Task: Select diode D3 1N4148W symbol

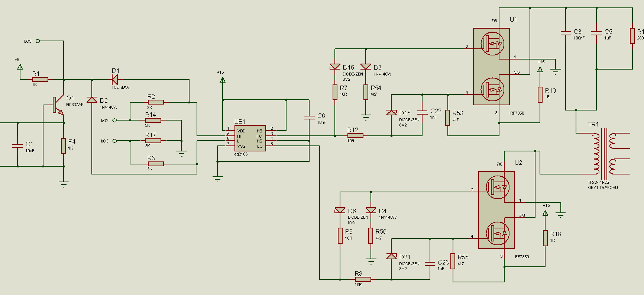Action: (x=366, y=67)
